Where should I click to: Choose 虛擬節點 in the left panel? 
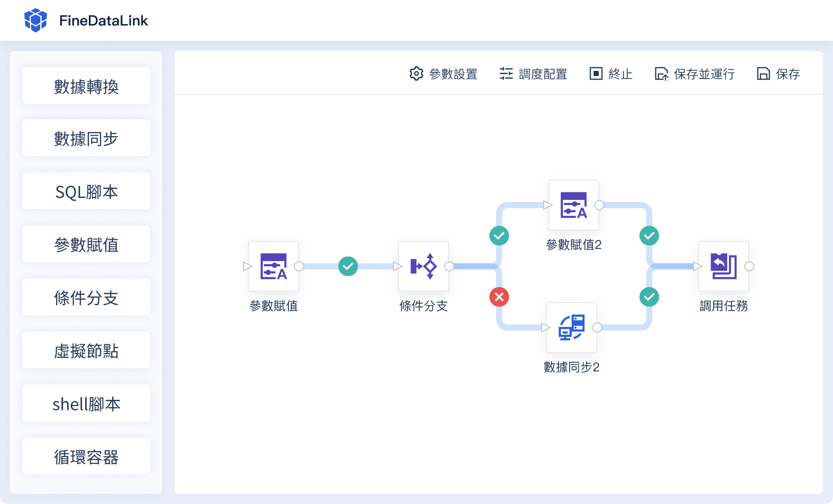(x=86, y=350)
